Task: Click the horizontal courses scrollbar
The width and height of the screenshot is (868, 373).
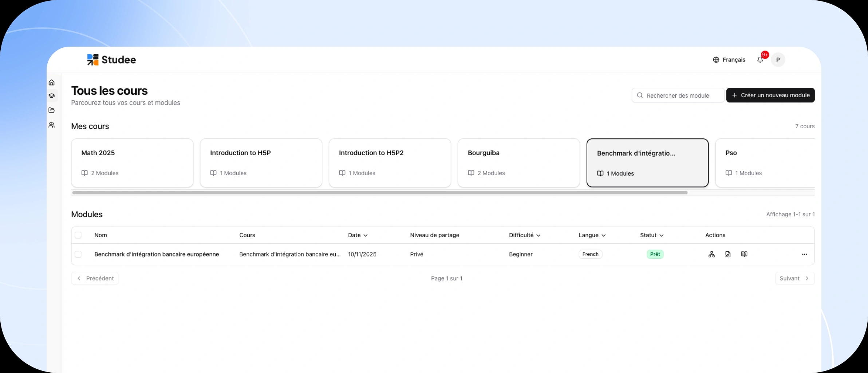Action: pos(379,193)
